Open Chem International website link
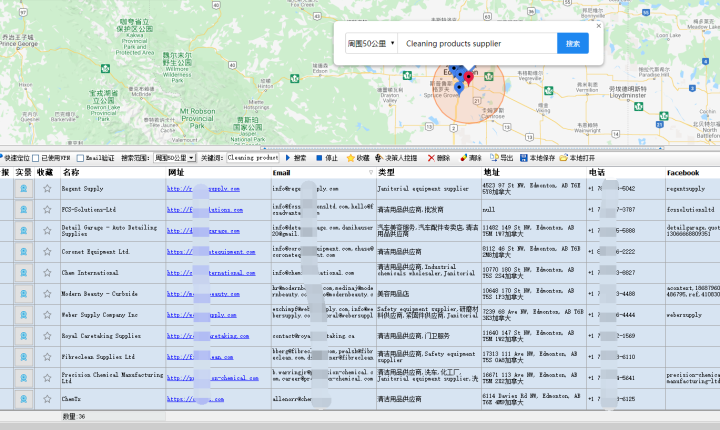Image resolution: width=720 pixels, height=430 pixels. [211, 273]
